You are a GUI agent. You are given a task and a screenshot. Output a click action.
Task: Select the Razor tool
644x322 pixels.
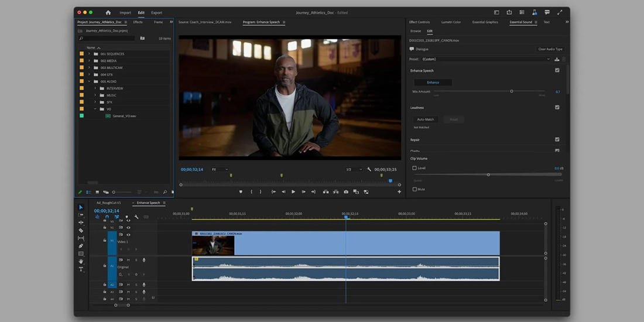click(81, 231)
